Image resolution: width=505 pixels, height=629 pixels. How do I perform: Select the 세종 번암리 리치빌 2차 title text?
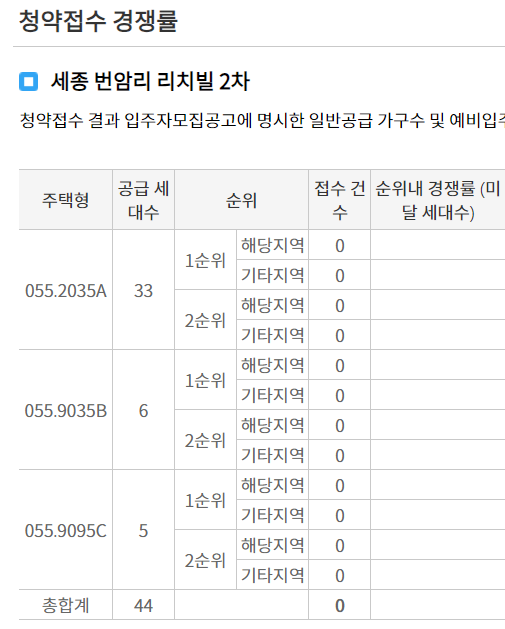point(150,81)
